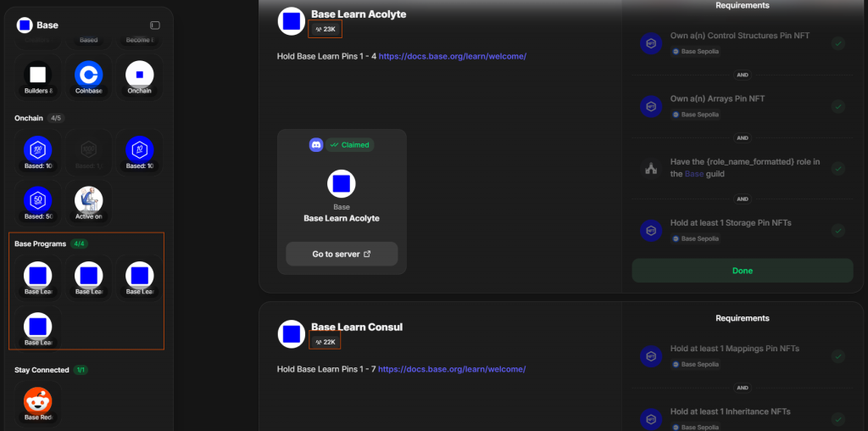Image resolution: width=868 pixels, height=431 pixels.
Task: Click the green Done button
Action: 742,271
